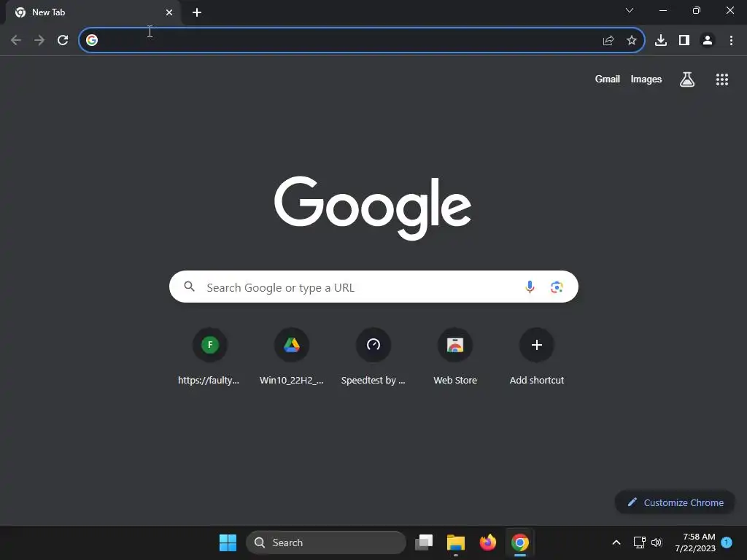Open Chrome downloads icon
The height and width of the screenshot is (560, 747).
[x=661, y=41]
